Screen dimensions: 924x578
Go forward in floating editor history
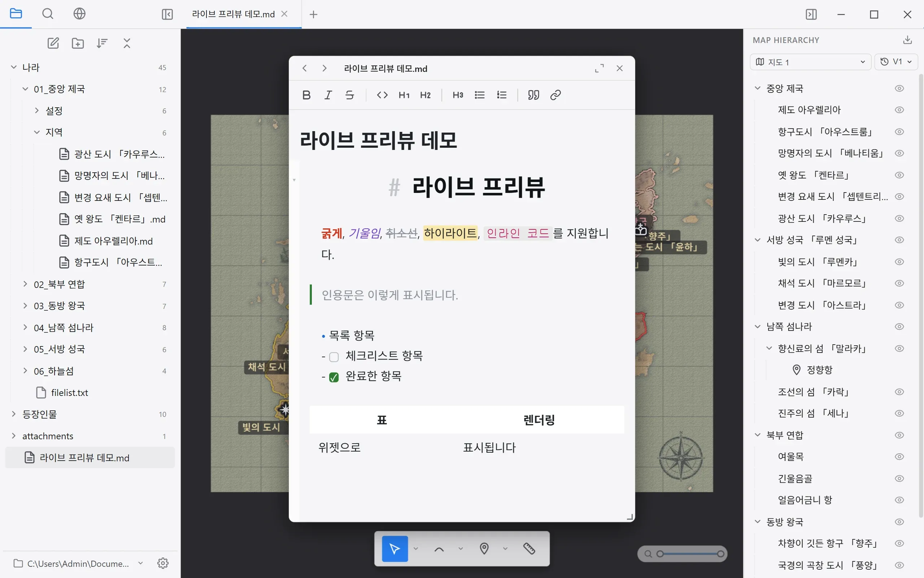[324, 68]
